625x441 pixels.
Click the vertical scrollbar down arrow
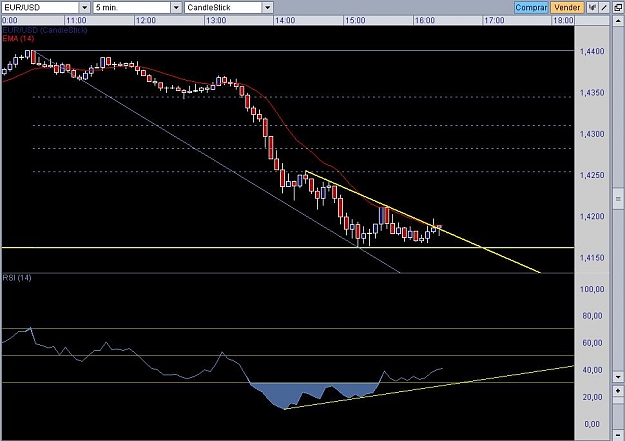pyautogui.click(x=618, y=376)
